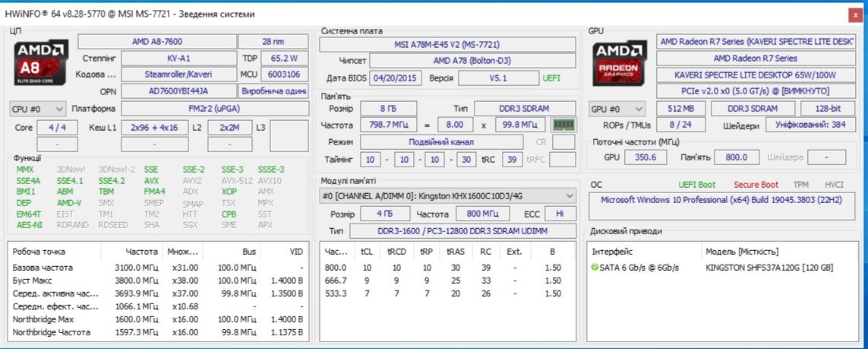868x349 pixels.
Task: Click the Secure Boot status label
Action: (756, 185)
